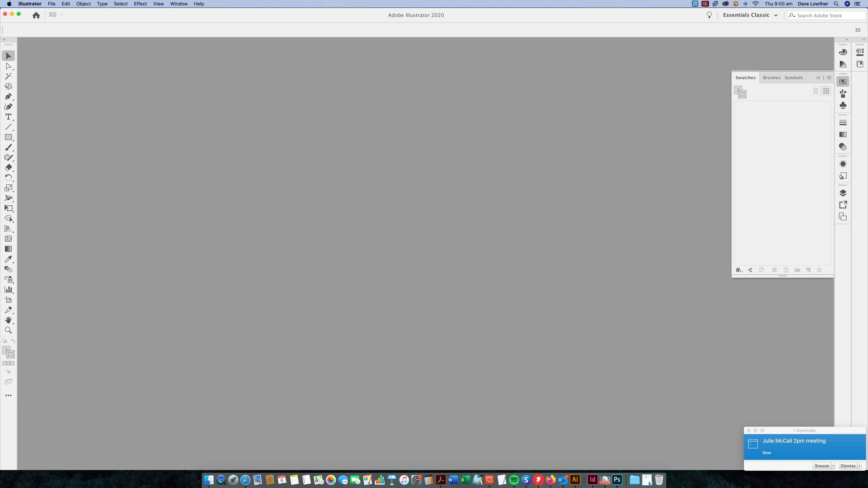
Task: Select the Paintbrush tool
Action: pyautogui.click(x=8, y=148)
